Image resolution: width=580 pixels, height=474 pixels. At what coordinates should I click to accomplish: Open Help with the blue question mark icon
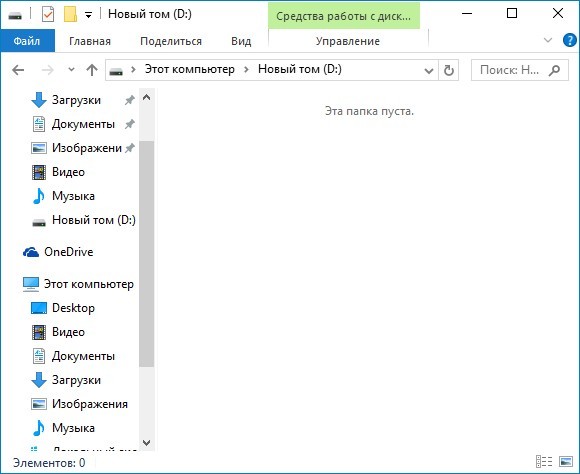point(569,40)
